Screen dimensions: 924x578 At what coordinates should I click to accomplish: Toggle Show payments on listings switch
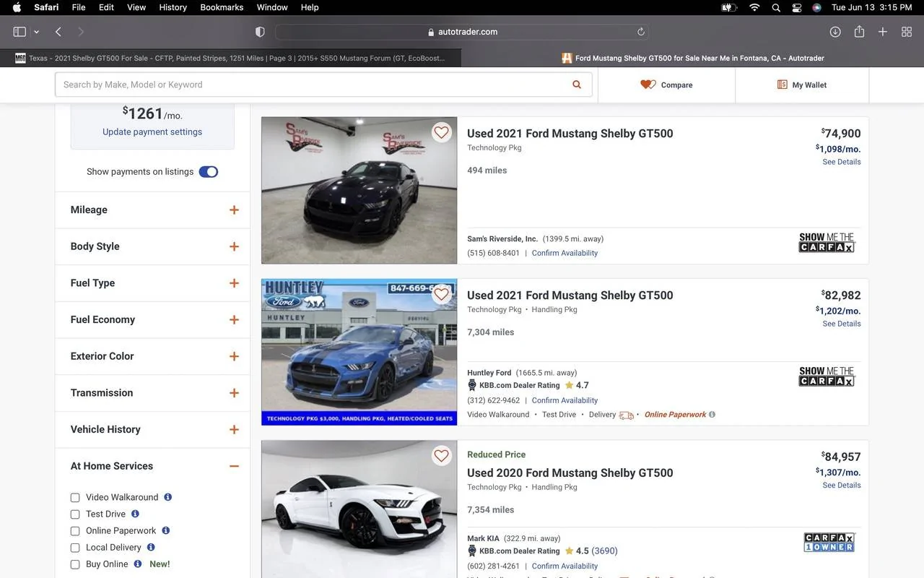pyautogui.click(x=209, y=172)
